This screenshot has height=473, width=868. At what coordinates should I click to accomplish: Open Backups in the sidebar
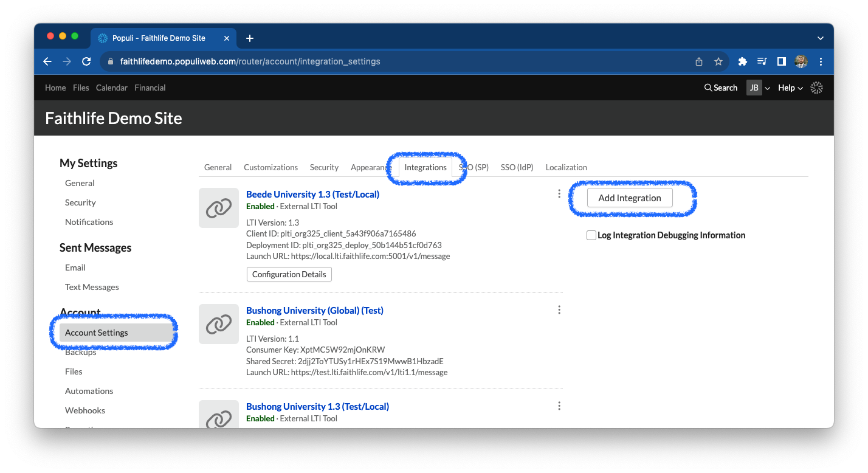click(80, 352)
